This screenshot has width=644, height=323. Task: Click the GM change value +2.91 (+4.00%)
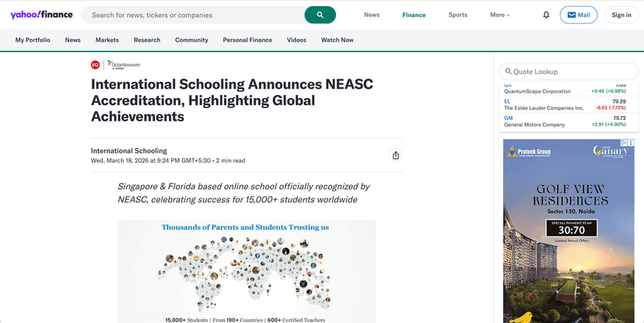(609, 125)
